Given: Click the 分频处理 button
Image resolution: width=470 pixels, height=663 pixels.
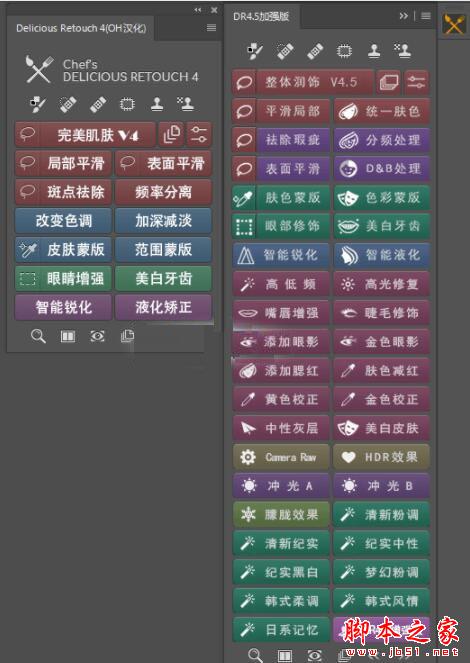Looking at the screenshot, I should coord(382,140).
